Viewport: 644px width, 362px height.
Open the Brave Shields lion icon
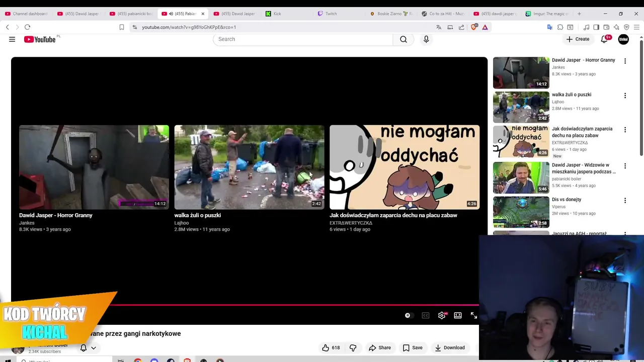(x=473, y=27)
